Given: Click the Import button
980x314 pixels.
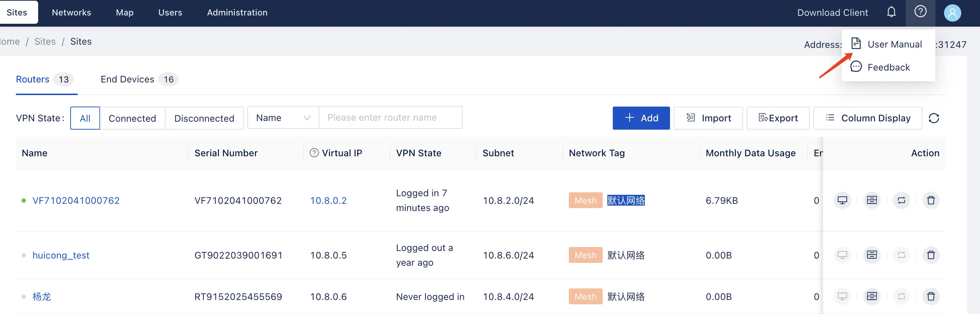Looking at the screenshot, I should tap(708, 118).
